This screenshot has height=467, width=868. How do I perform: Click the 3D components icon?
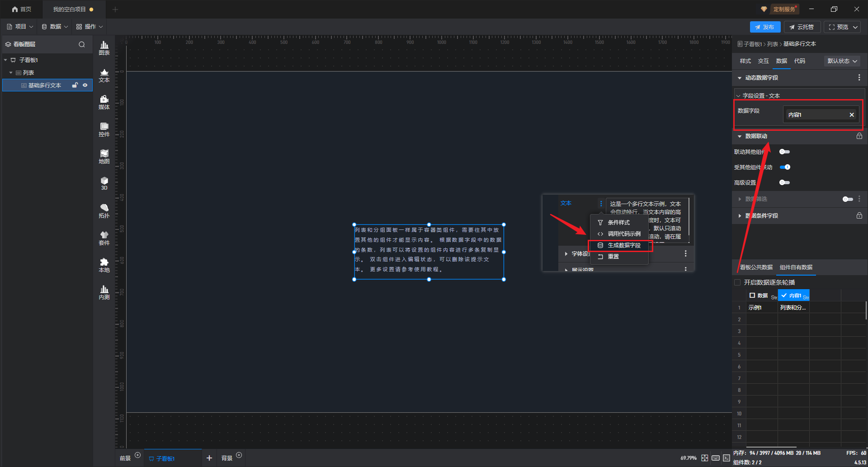click(104, 183)
